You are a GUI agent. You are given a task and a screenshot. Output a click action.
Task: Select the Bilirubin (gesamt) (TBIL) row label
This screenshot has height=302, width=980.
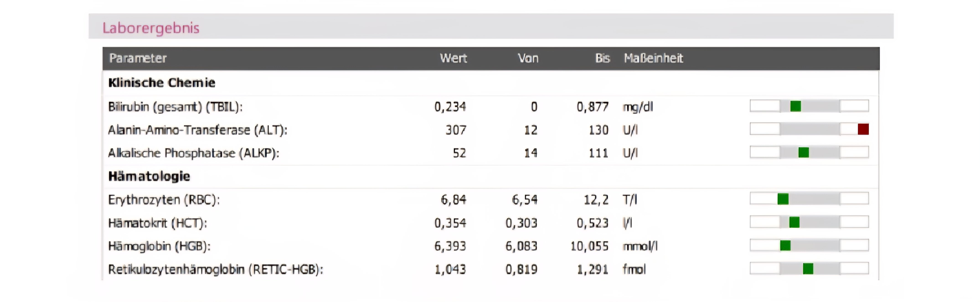(x=175, y=107)
